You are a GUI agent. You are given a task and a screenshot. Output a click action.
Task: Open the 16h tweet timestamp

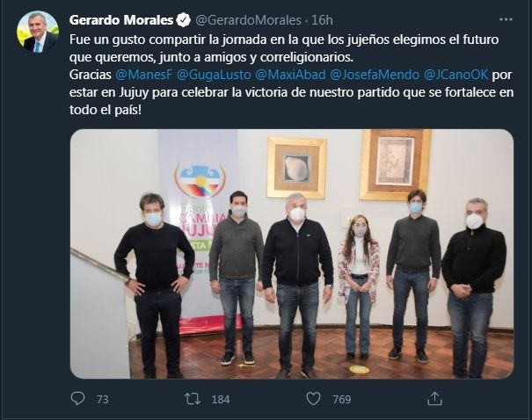coord(322,20)
